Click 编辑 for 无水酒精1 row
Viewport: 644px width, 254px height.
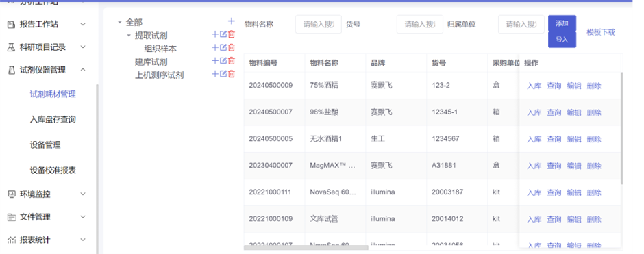pyautogui.click(x=573, y=139)
